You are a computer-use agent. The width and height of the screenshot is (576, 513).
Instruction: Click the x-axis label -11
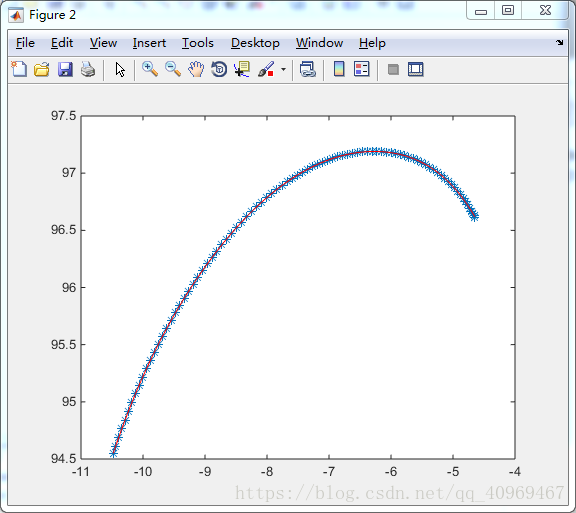pyautogui.click(x=81, y=471)
